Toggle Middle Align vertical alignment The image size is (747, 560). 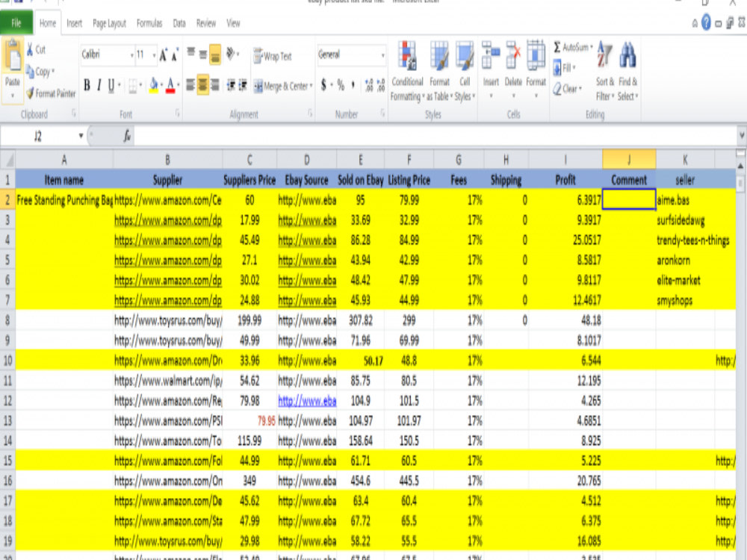pyautogui.click(x=203, y=53)
